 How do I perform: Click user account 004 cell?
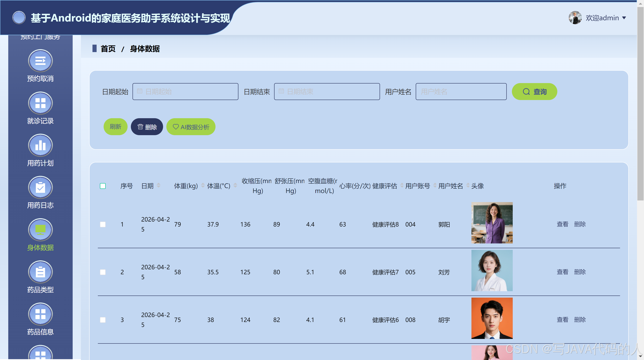(410, 225)
